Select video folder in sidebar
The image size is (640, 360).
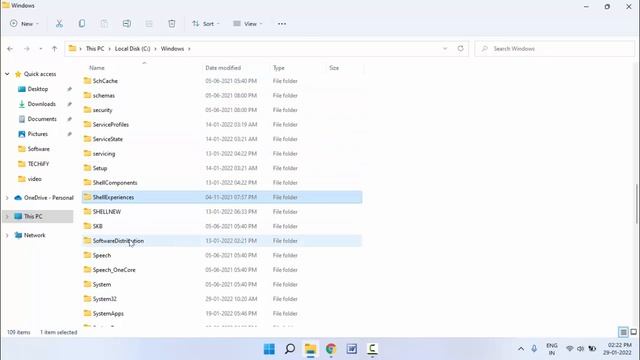pyautogui.click(x=34, y=179)
